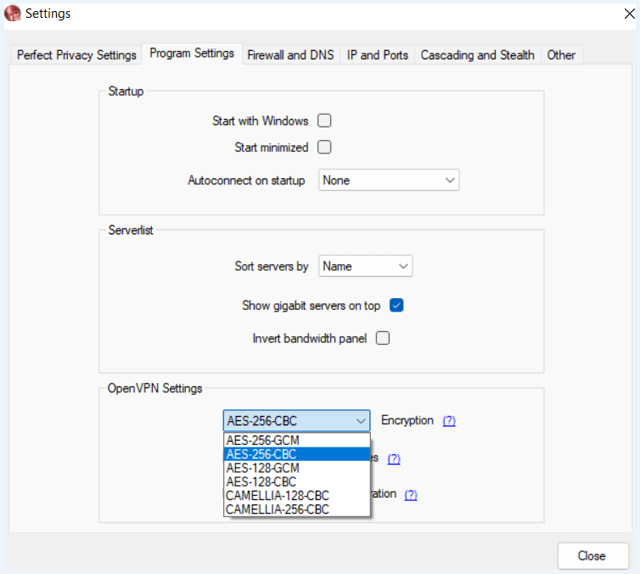Switch to the Other tab

(561, 55)
